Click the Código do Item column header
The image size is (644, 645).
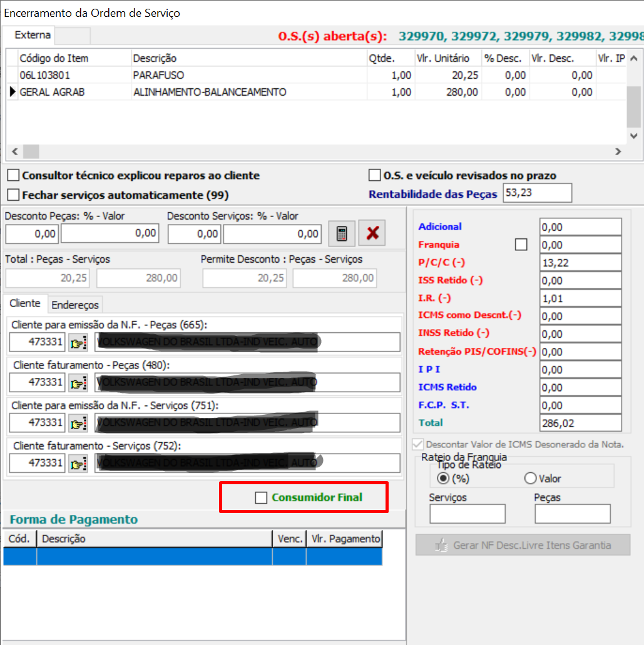(74, 58)
